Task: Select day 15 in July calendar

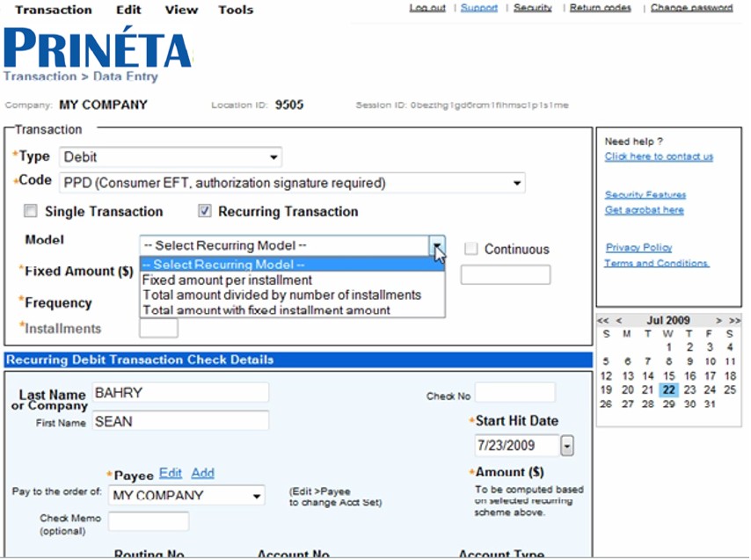Action: coord(668,375)
